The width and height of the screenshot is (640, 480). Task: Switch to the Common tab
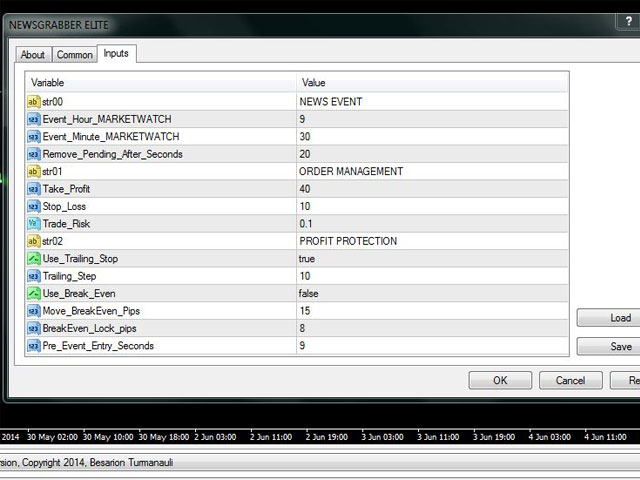pyautogui.click(x=75, y=55)
